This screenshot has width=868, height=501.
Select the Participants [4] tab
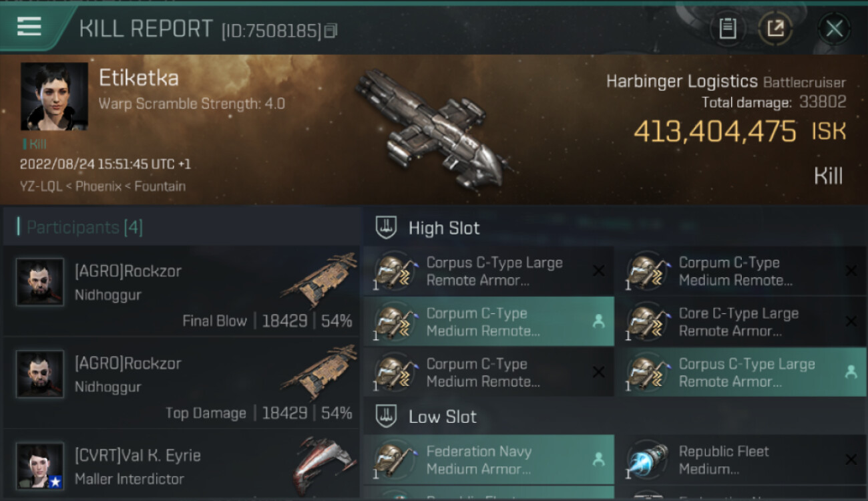click(x=84, y=227)
